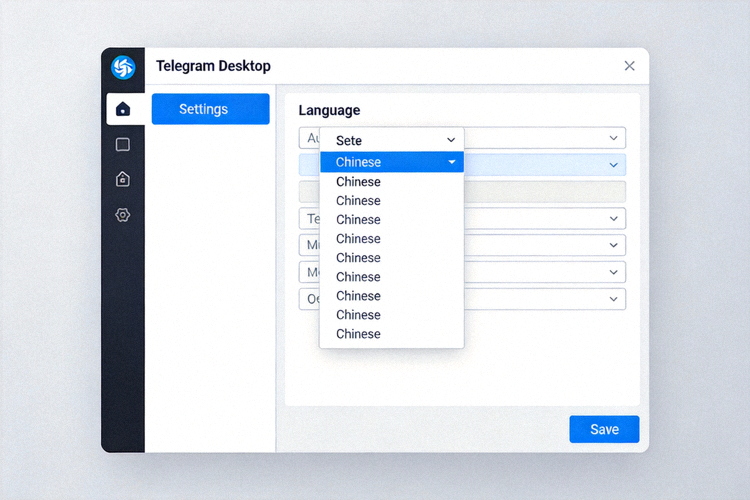750x500 pixels.
Task: Click the white caret on highlighted Chinese row
Action: point(452,162)
